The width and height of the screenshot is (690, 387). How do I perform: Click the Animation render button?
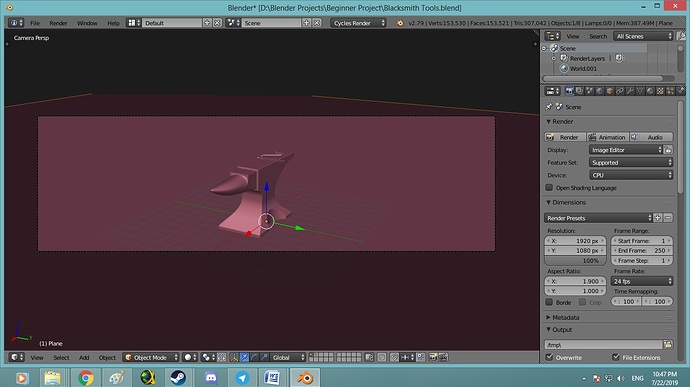(x=608, y=137)
